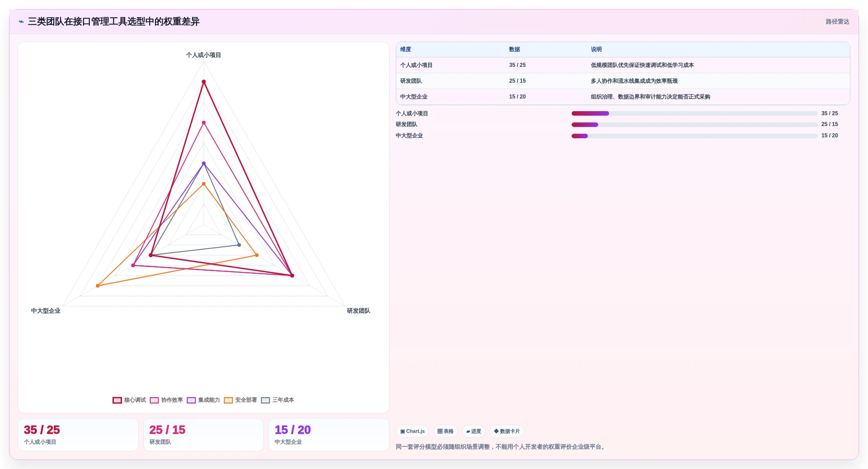
Task: Open the 15 / 20 中大型企业 data card
Action: click(x=329, y=435)
